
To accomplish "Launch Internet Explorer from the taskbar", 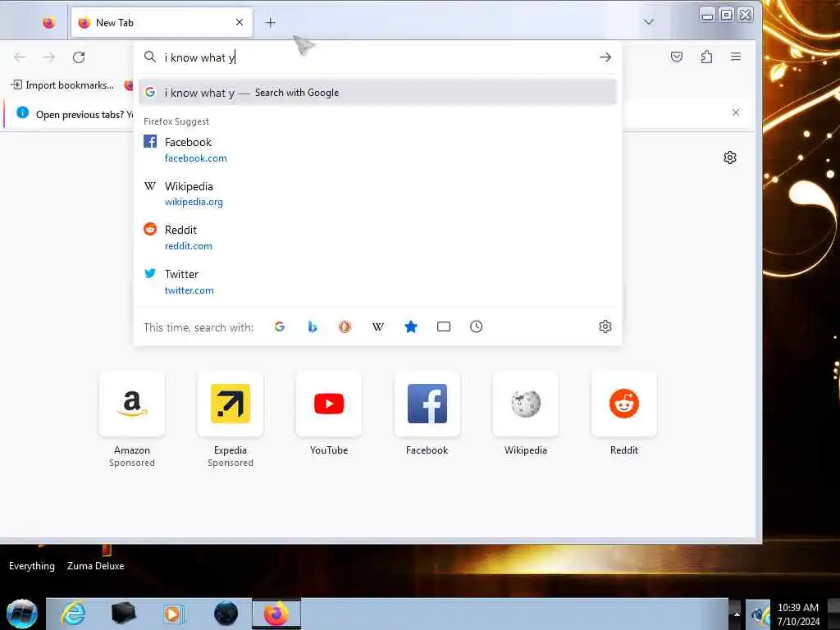I will (73, 614).
